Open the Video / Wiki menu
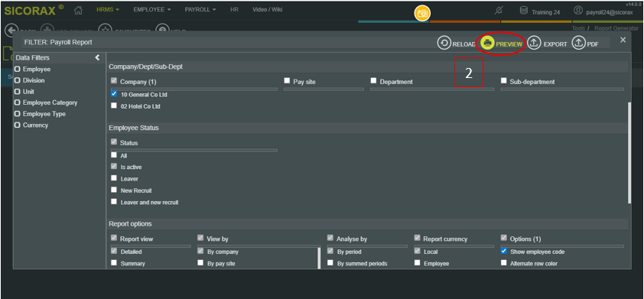 (x=268, y=9)
